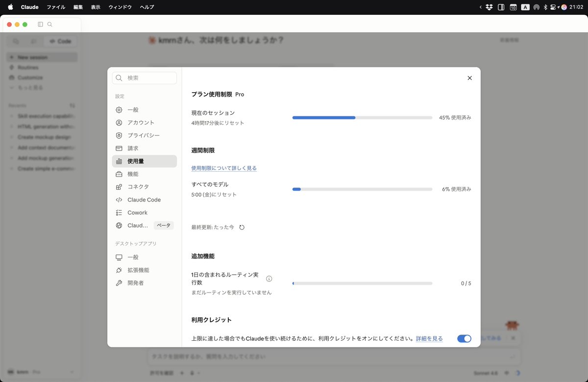Open the ヘルプ menu
Image resolution: width=588 pixels, height=382 pixels.
click(x=147, y=7)
